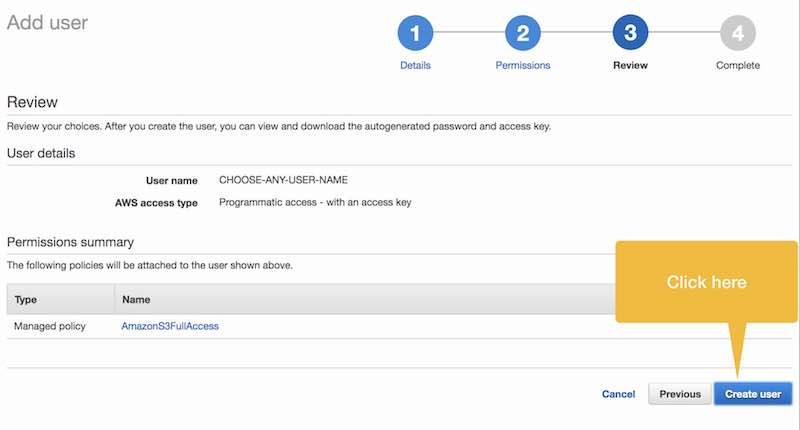The image size is (800, 430).
Task: Click the step 2 circle icon
Action: click(522, 33)
